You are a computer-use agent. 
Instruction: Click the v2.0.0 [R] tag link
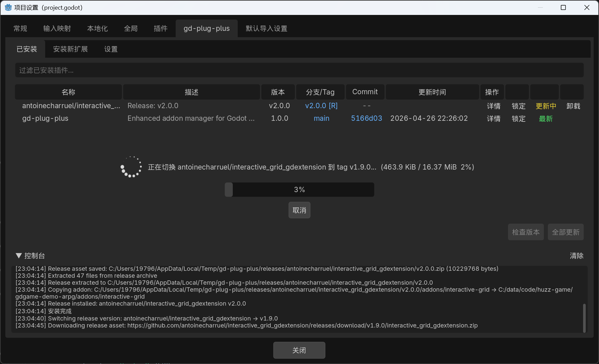[321, 106]
